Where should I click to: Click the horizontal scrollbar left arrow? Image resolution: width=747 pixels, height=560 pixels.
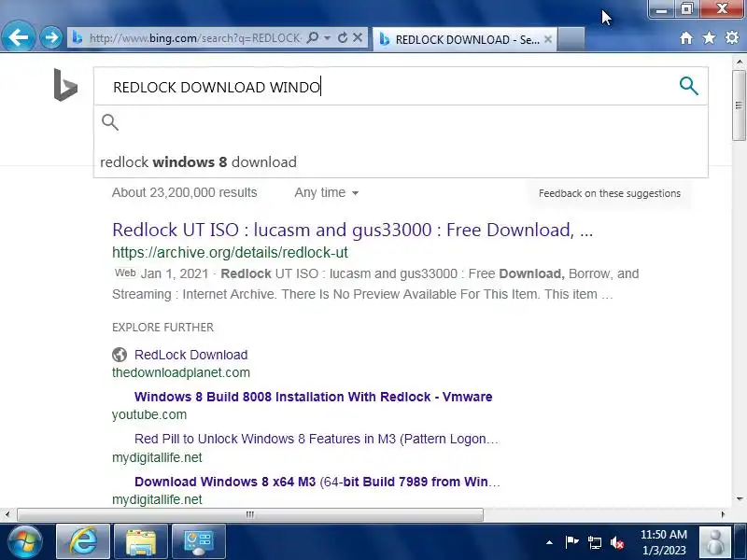click(7, 514)
